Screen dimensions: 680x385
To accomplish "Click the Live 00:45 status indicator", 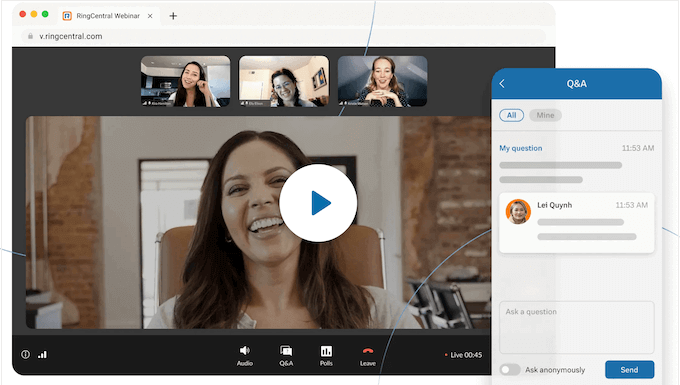I will coord(463,355).
